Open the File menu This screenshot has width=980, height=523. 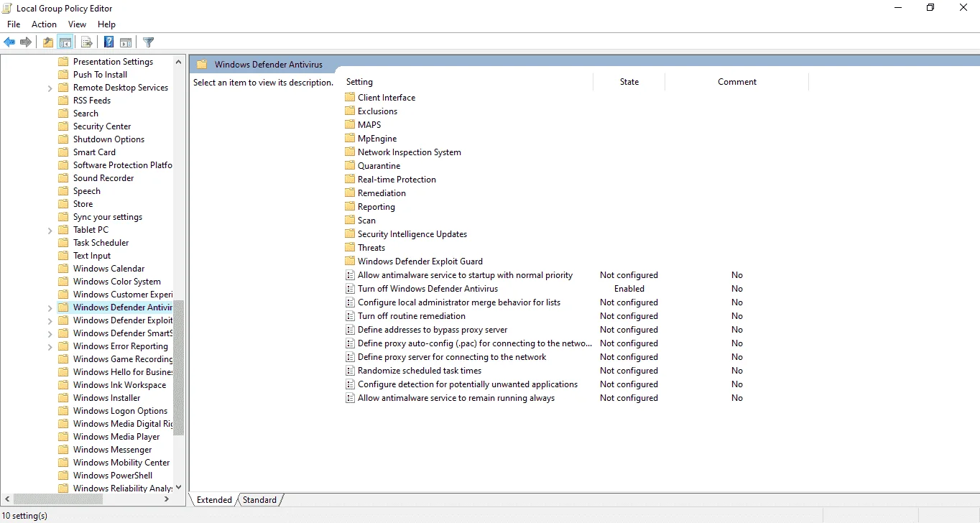(x=14, y=24)
